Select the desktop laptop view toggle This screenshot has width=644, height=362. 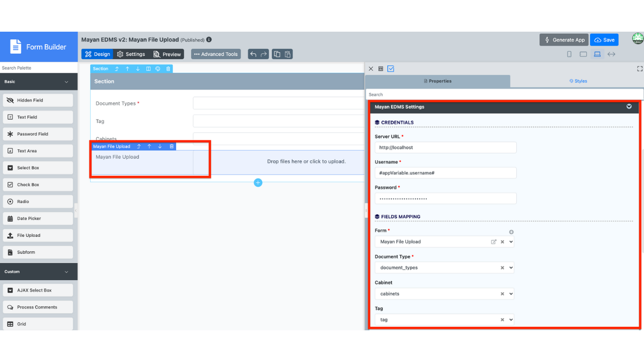[597, 54]
